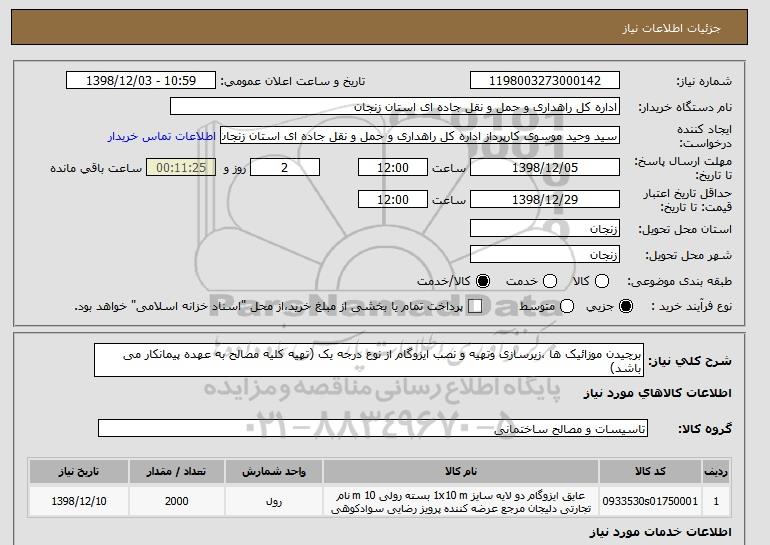The image size is (770, 545).
Task: Click the واحد شمارش column header
Action: pyautogui.click(x=274, y=471)
